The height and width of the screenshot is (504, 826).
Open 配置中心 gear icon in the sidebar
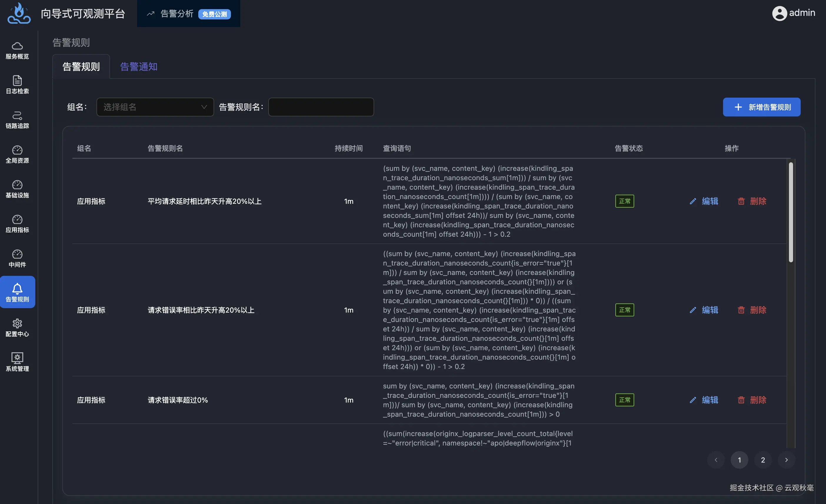pos(17,328)
